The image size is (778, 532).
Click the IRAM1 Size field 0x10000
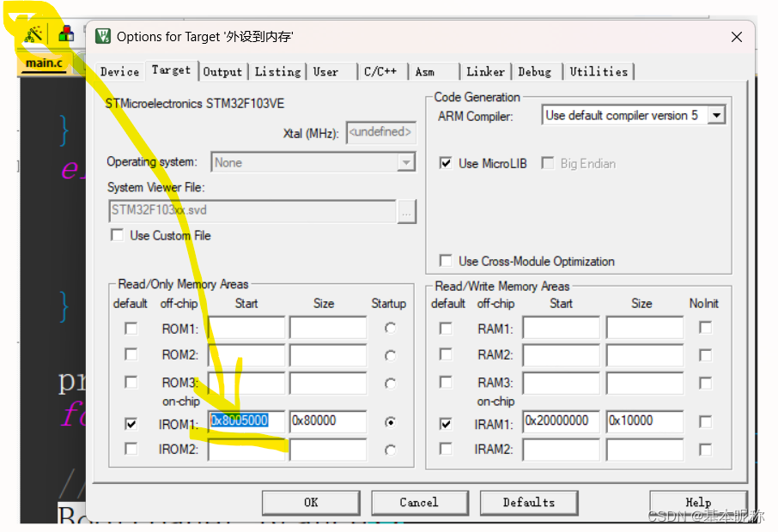[645, 421]
